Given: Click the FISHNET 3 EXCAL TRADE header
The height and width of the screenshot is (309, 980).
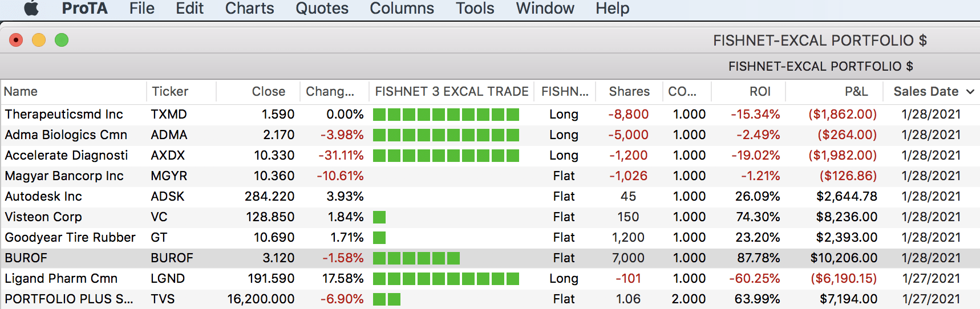Looking at the screenshot, I should point(451,91).
